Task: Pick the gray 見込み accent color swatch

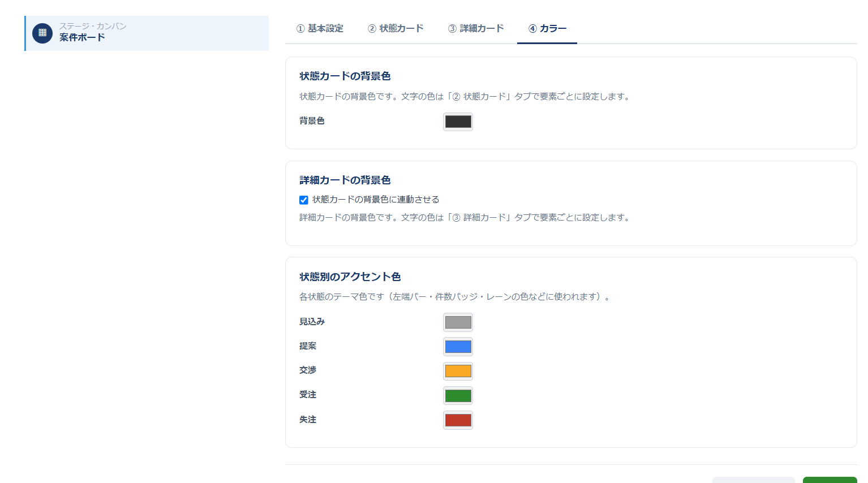Action: tap(458, 322)
